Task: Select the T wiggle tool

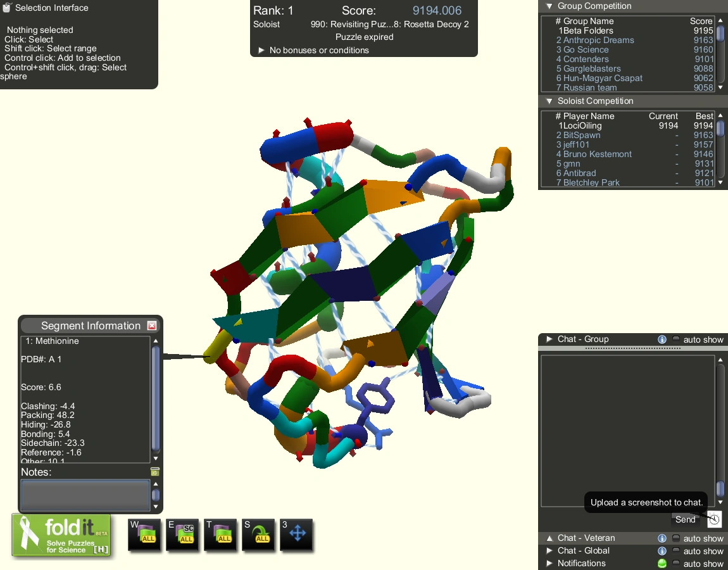Action: 220,534
